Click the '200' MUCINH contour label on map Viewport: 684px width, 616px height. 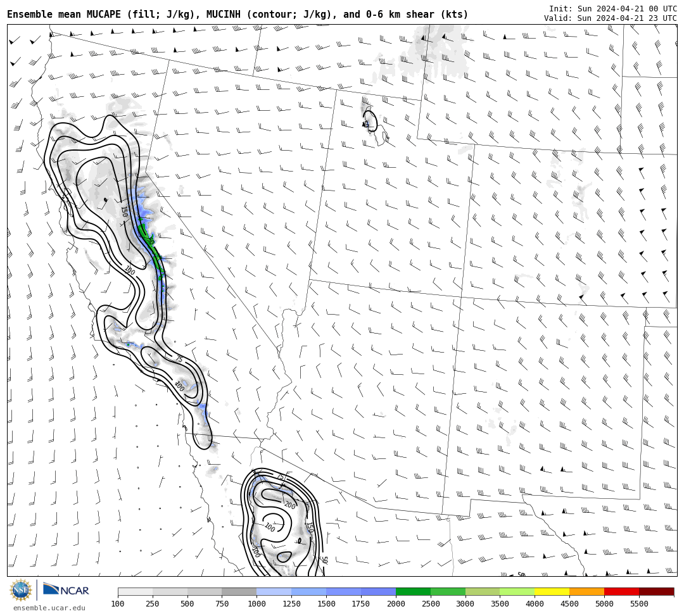point(289,505)
